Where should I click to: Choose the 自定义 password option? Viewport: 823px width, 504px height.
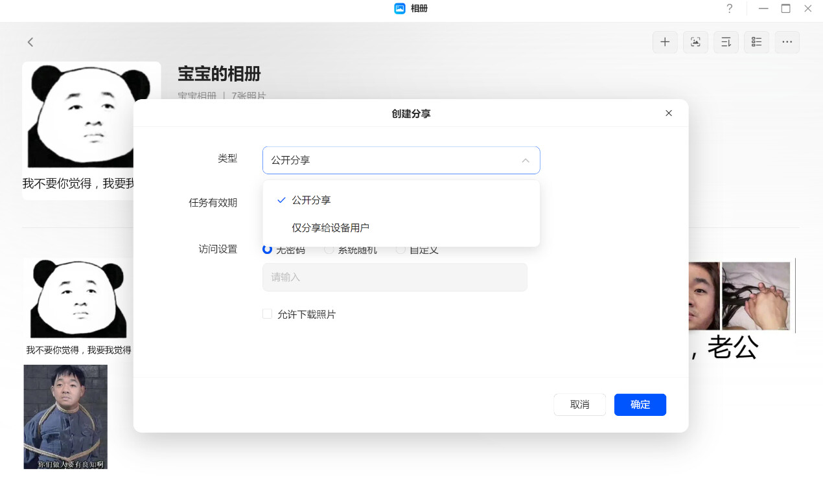pyautogui.click(x=400, y=249)
